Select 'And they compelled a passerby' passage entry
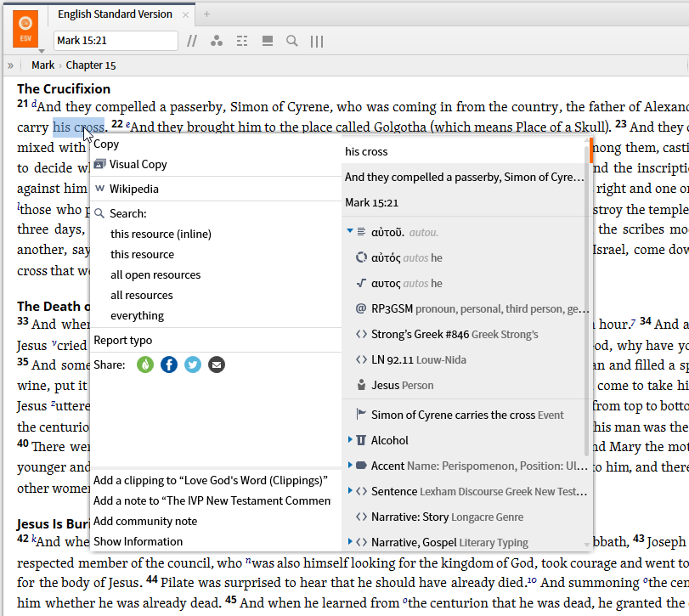The height and width of the screenshot is (616, 689). pos(465,177)
